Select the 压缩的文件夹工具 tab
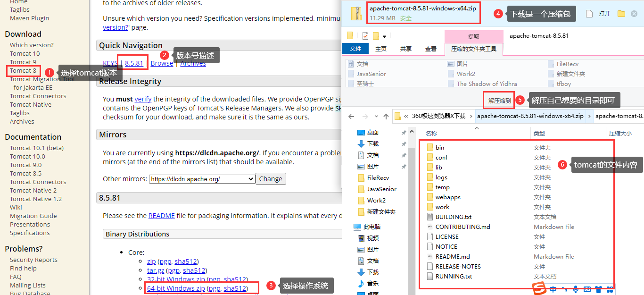Image resolution: width=644 pixels, height=295 pixels. pos(473,49)
